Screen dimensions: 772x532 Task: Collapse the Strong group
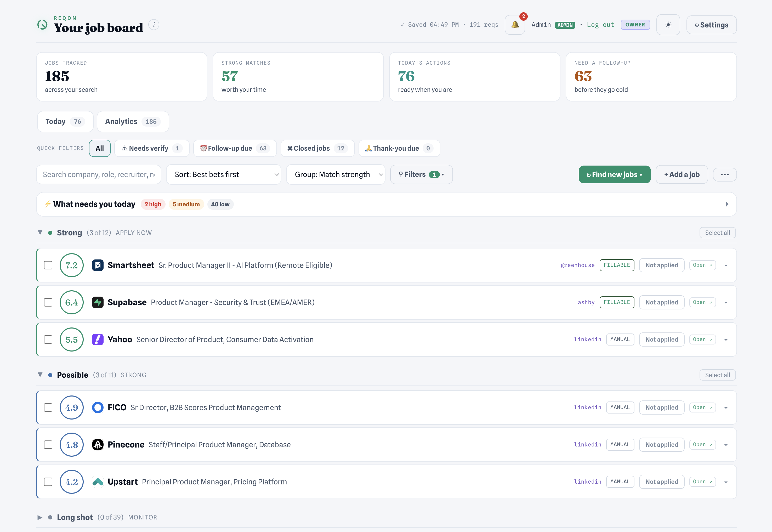[40, 233]
